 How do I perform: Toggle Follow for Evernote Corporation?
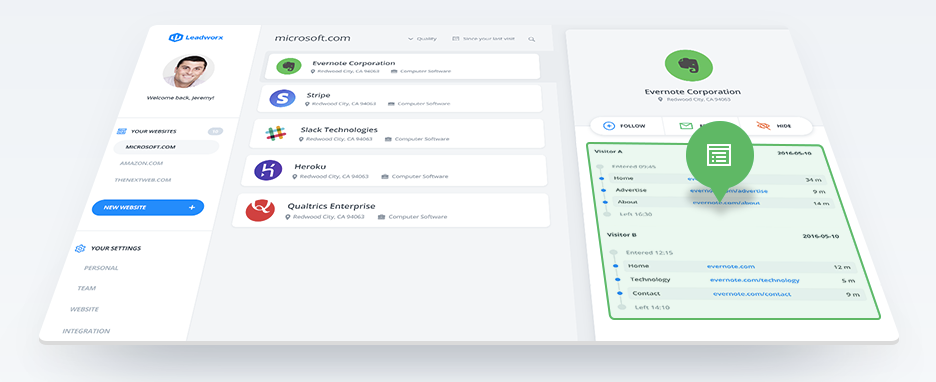tap(625, 126)
